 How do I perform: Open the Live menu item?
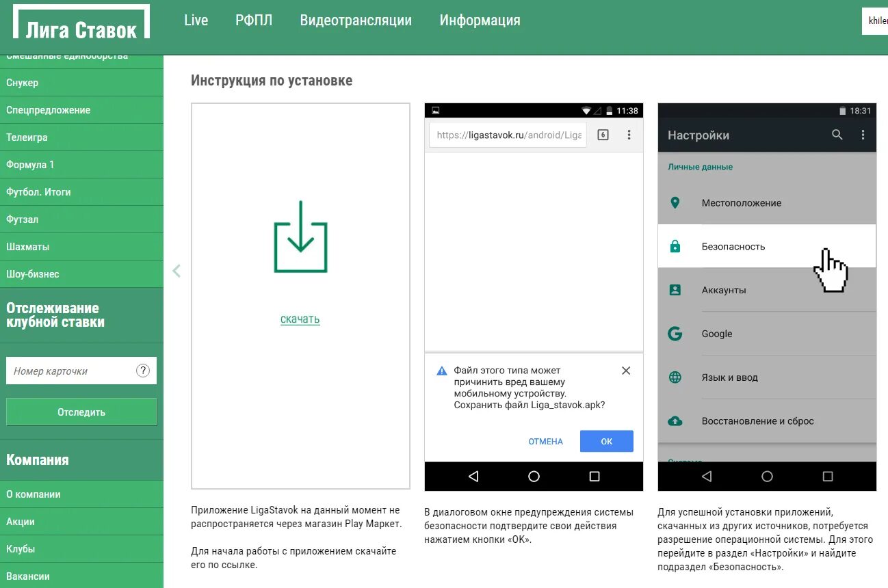[196, 21]
